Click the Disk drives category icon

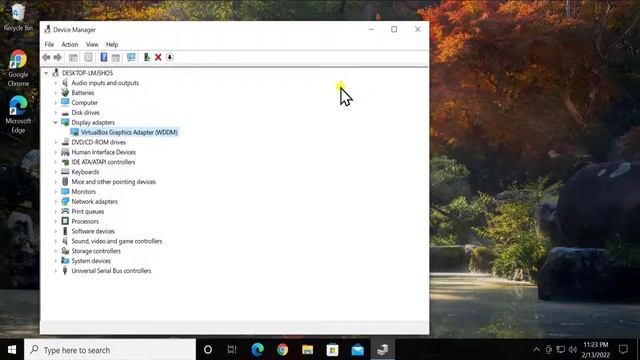(x=65, y=113)
